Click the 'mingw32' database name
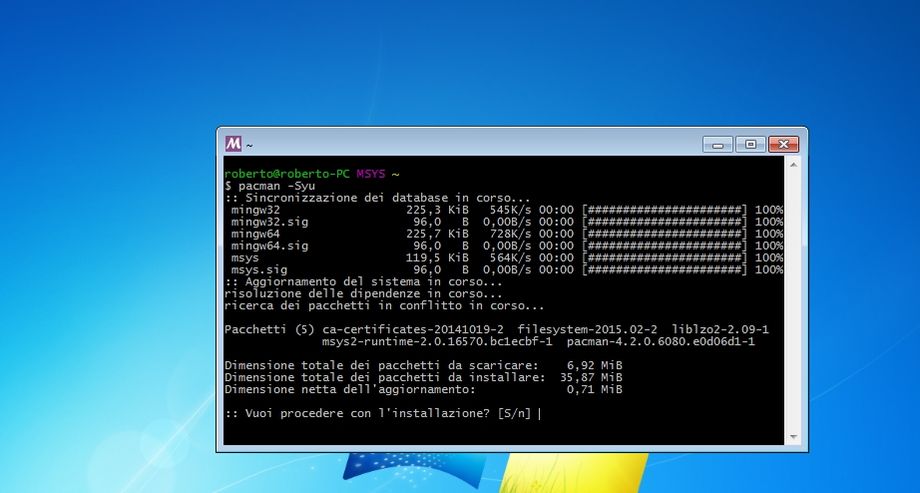920x493 pixels. click(255, 210)
